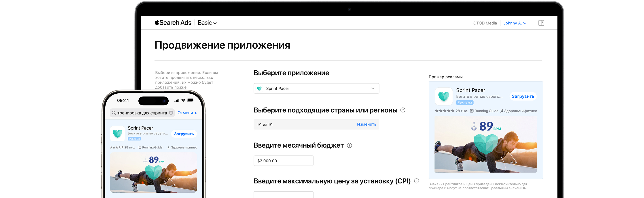This screenshot has width=644, height=198.
Task: Open help icon beside monthly budget heading
Action: coord(349,145)
